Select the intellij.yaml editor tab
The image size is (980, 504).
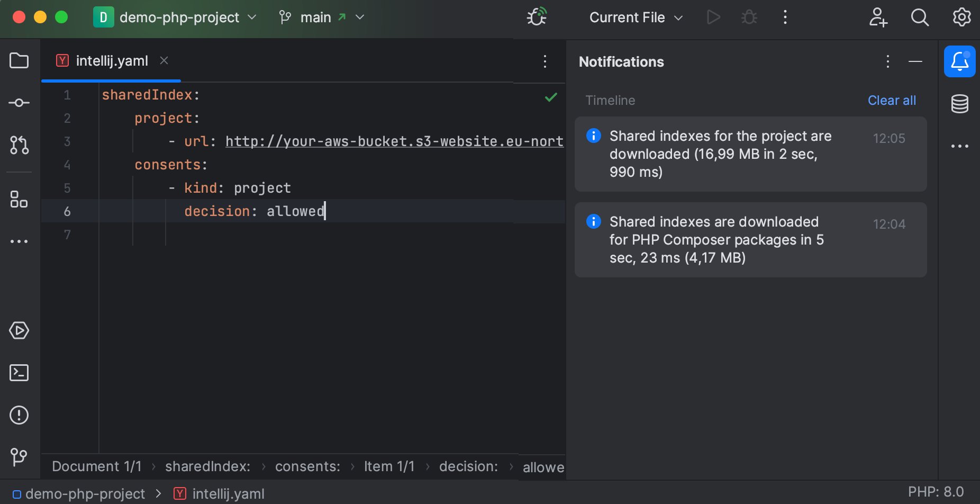pos(112,61)
